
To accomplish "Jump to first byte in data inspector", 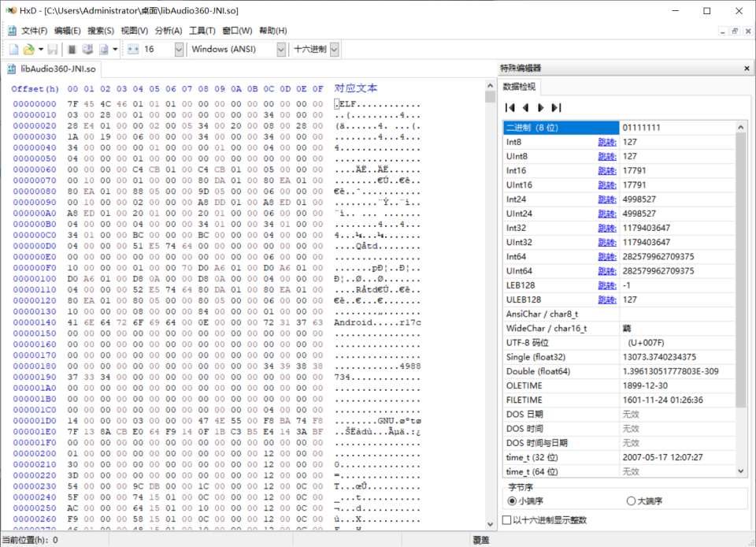I will 510,107.
